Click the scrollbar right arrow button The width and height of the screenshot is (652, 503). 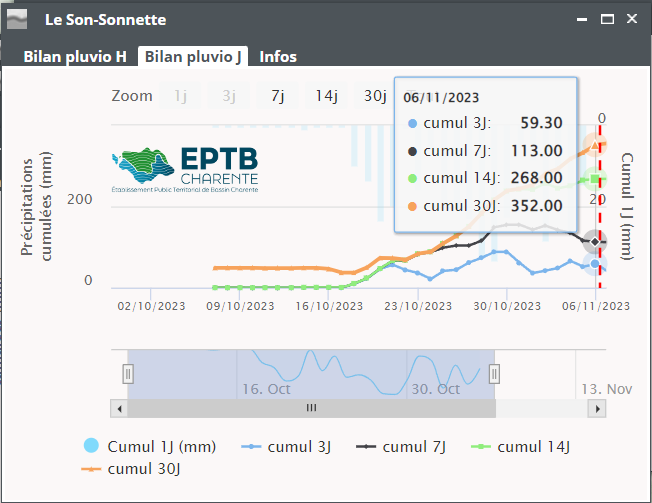pyautogui.click(x=597, y=408)
